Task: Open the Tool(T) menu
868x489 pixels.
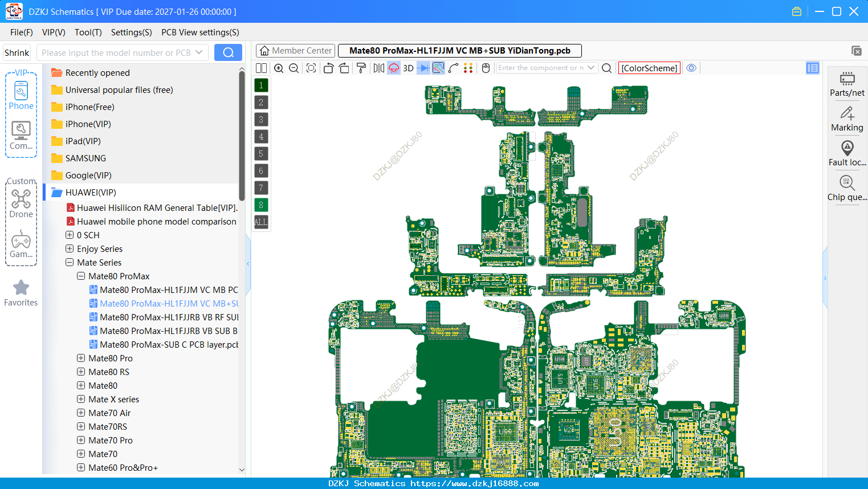Action: coord(88,32)
